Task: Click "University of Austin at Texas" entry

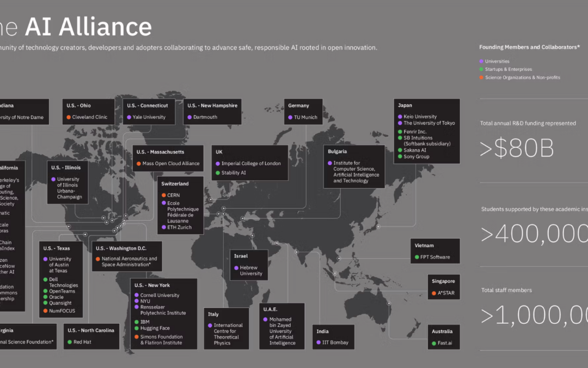Action: tap(60, 265)
